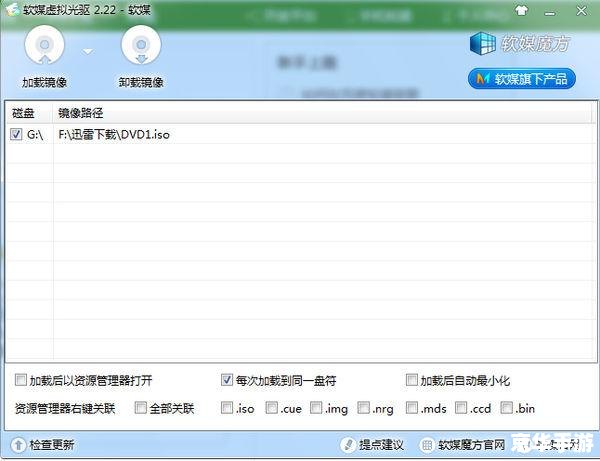
Task: Toggle 每次加载到同一盘符 checkbox
Action: coord(227,380)
